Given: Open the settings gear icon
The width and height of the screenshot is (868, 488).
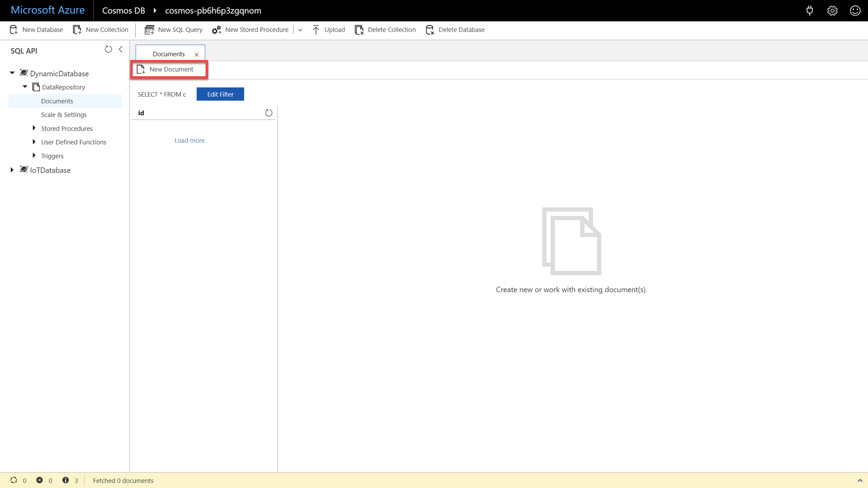Looking at the screenshot, I should coord(832,10).
